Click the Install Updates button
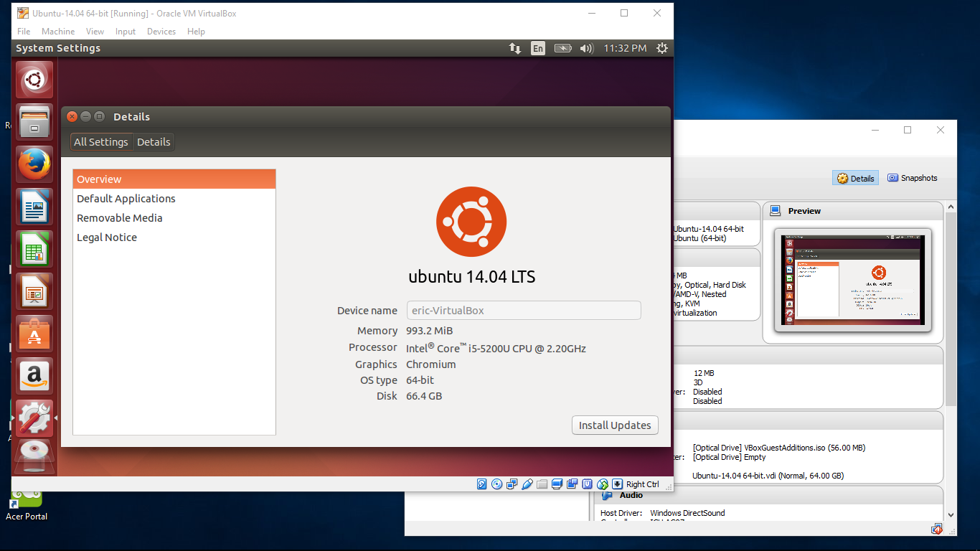 click(x=615, y=425)
